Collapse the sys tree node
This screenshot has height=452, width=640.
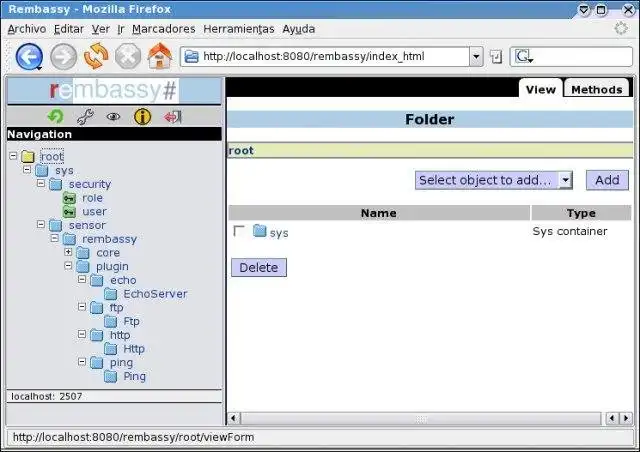click(27, 169)
